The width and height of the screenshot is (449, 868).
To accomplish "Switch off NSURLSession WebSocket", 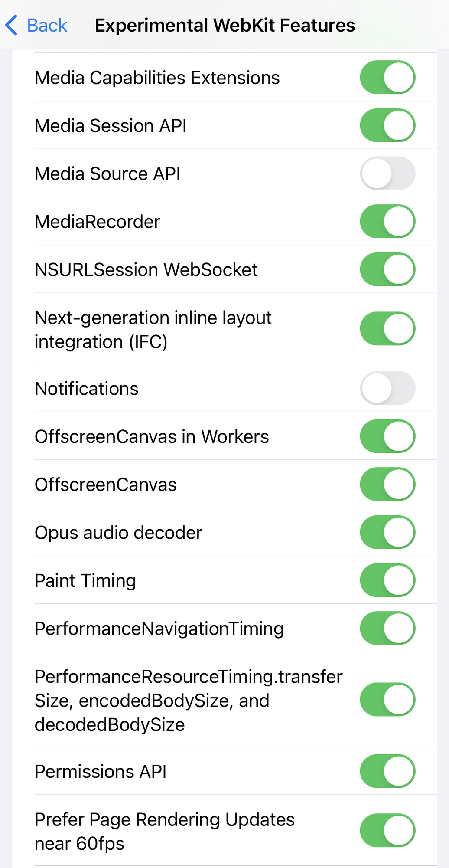I will 387,269.
